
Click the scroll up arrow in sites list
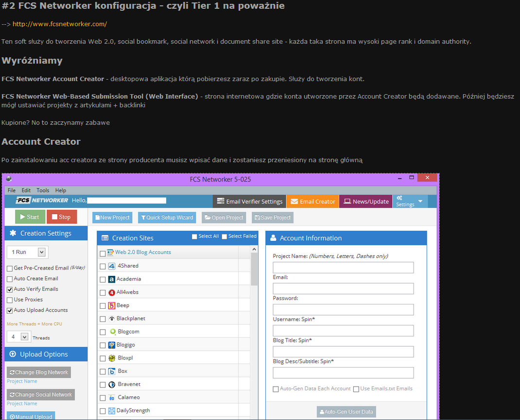pyautogui.click(x=254, y=249)
